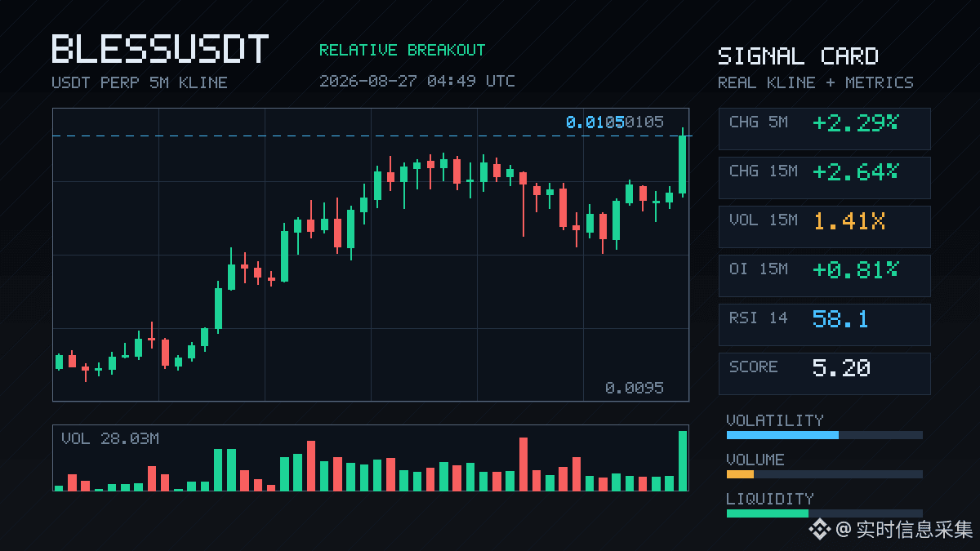Click the @实时信息采集 account handle
Image resolution: width=980 pixels, height=551 pixels.
904,530
